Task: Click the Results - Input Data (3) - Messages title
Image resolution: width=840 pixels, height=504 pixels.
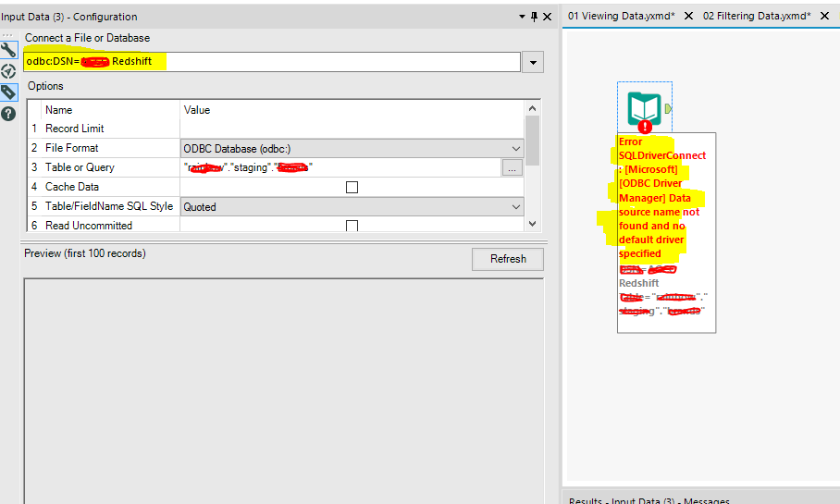Action: pos(649,500)
